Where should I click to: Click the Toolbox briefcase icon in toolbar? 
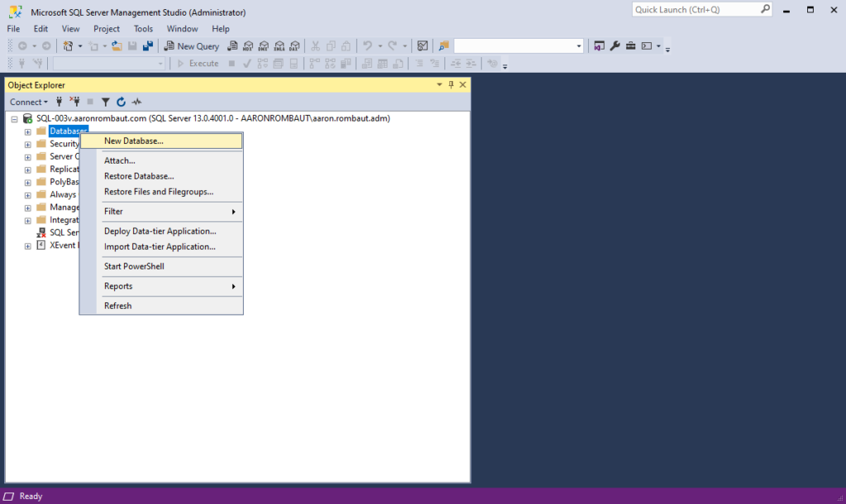click(x=631, y=46)
